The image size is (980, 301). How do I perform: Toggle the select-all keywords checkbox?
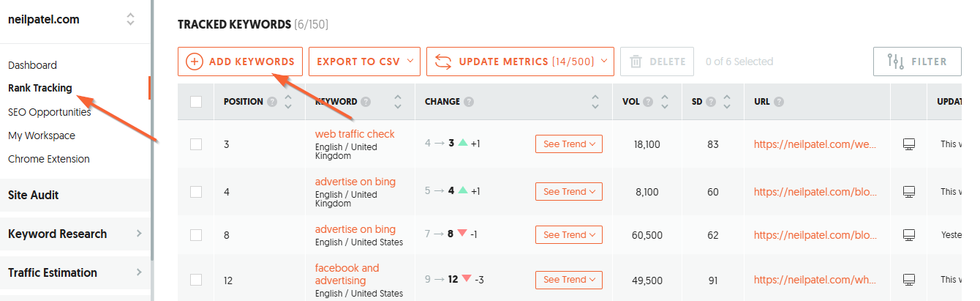click(x=196, y=102)
